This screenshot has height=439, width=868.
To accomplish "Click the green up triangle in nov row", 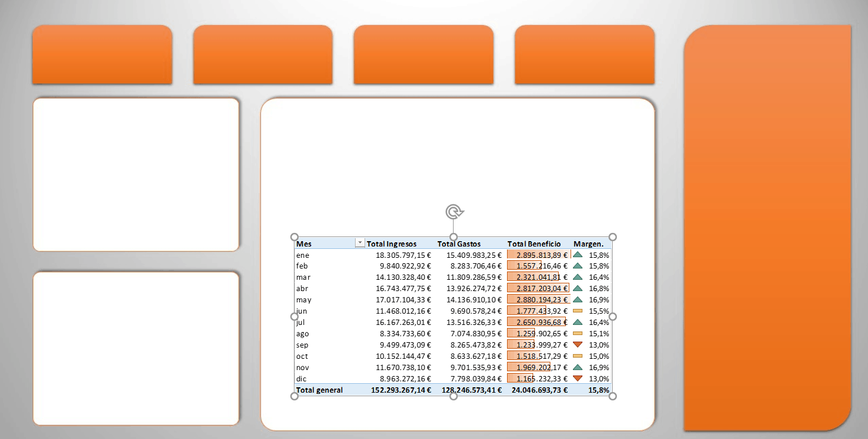I will tap(578, 367).
